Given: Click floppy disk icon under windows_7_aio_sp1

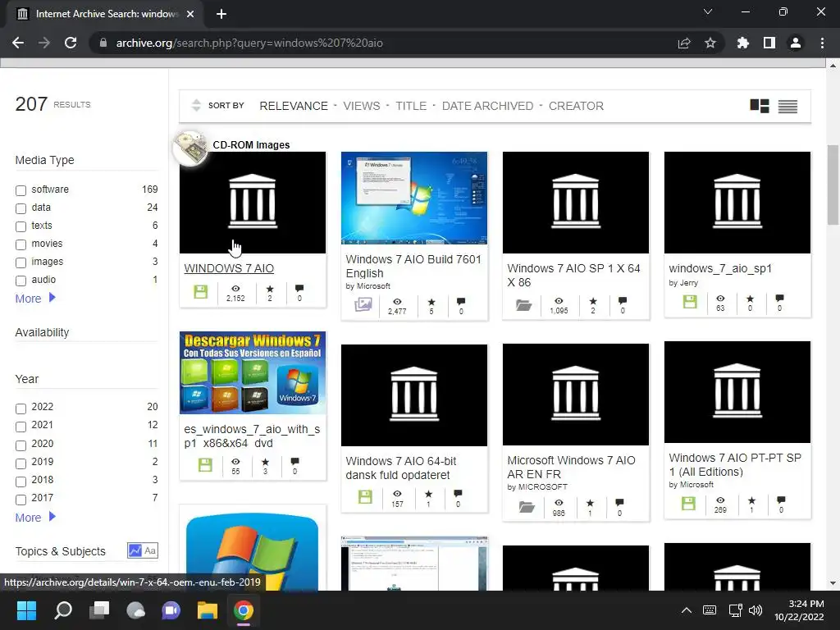Looking at the screenshot, I should pyautogui.click(x=690, y=302).
